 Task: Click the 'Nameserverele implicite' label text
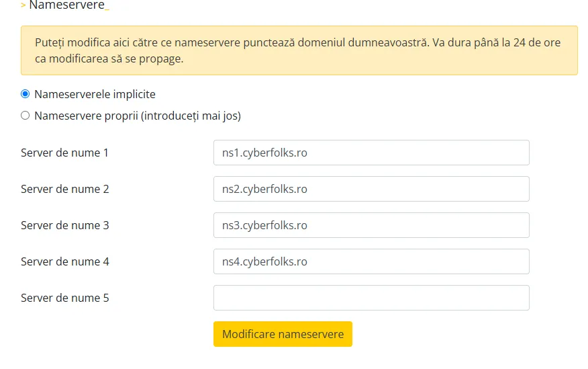pyautogui.click(x=95, y=94)
